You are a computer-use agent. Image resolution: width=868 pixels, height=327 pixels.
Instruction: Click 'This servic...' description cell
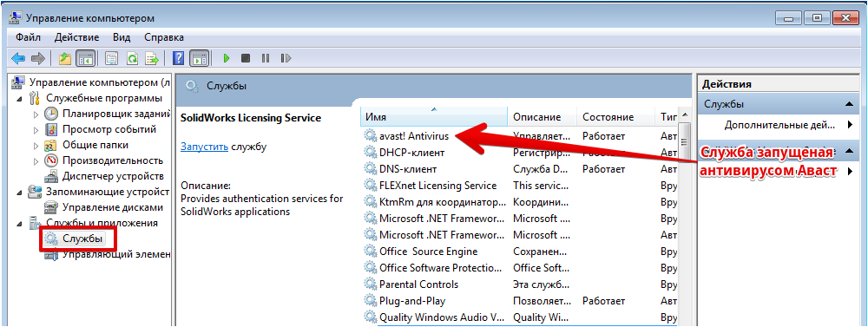[x=541, y=186]
